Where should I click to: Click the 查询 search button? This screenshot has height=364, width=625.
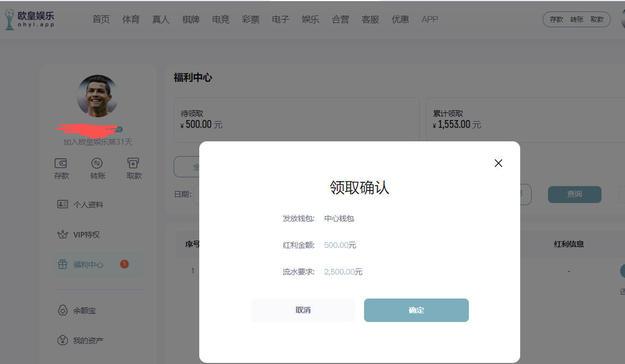pos(574,194)
